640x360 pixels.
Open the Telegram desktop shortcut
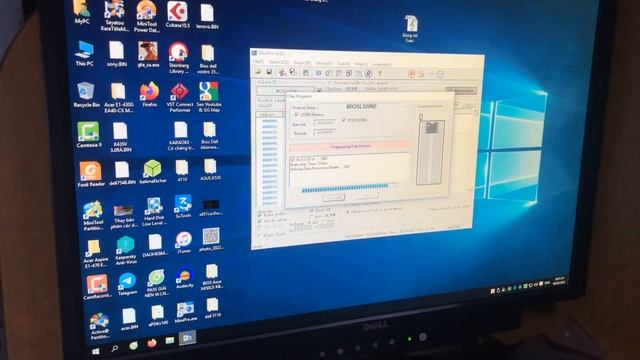pos(127,284)
